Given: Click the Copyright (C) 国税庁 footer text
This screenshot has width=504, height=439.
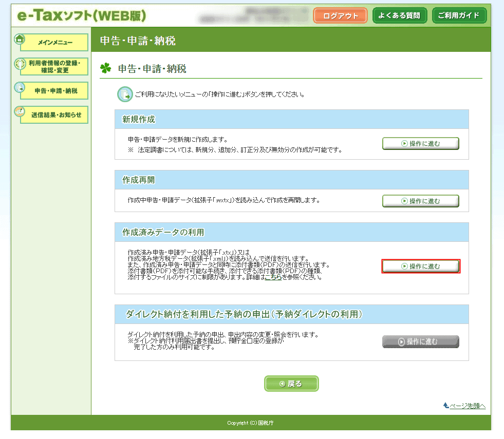Looking at the screenshot, I should click(x=250, y=423).
